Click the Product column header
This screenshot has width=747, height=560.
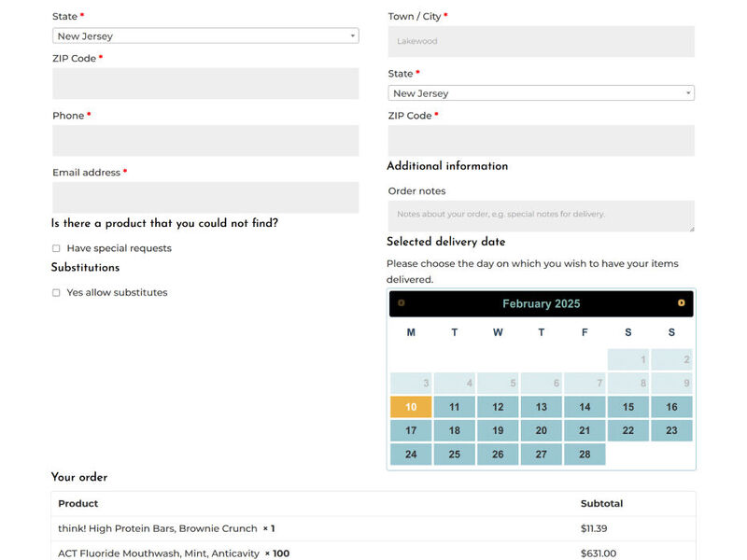coord(78,504)
